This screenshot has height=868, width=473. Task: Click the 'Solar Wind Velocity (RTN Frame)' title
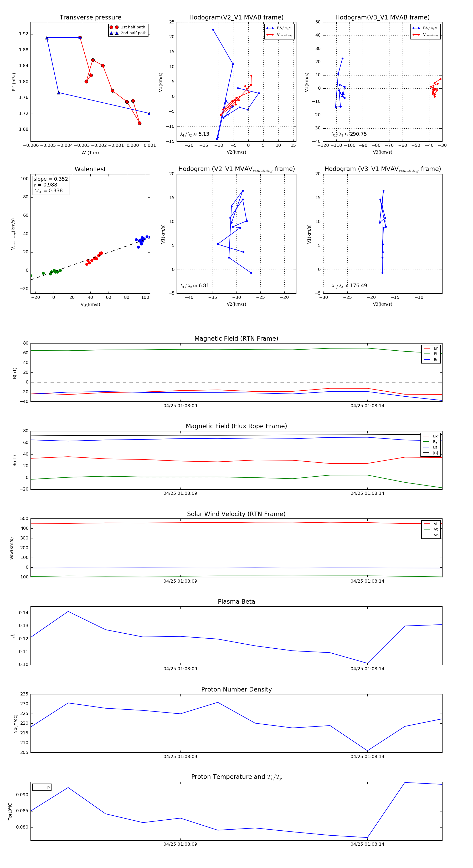(x=236, y=514)
